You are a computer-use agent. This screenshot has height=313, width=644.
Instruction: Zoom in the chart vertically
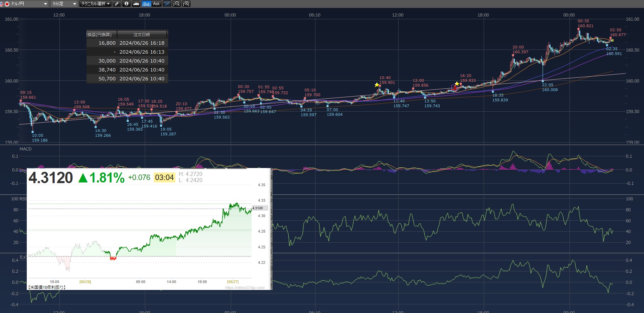click(186, 4)
